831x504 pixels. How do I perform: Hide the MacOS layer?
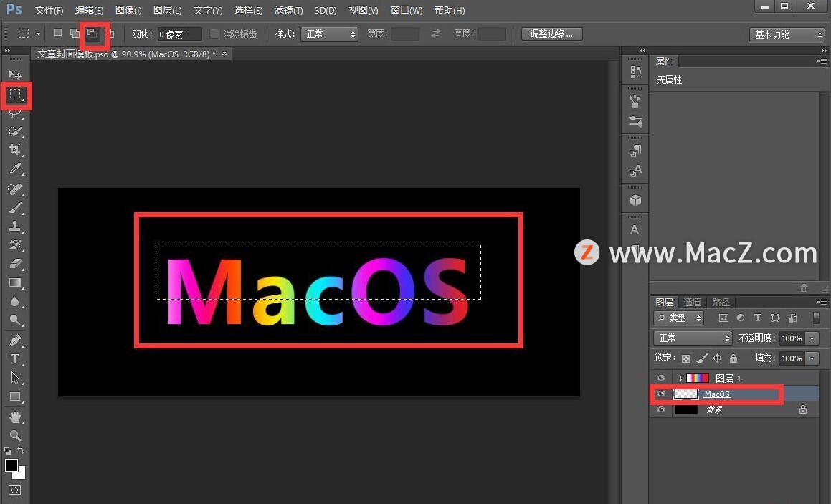coord(661,394)
